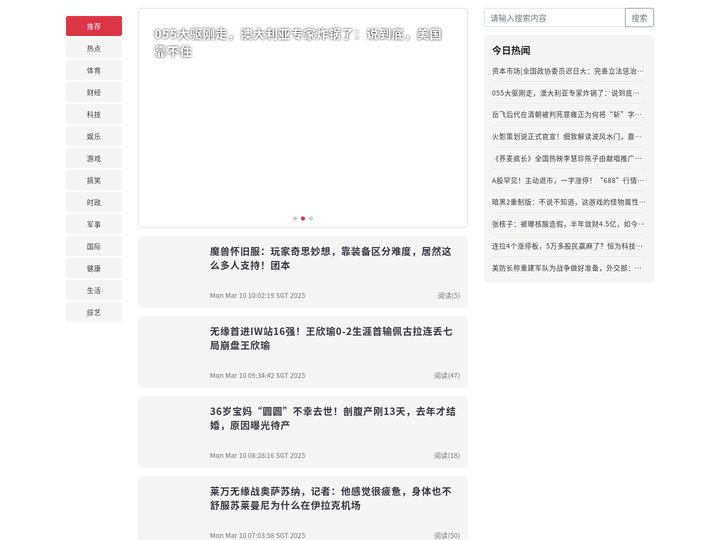The height and width of the screenshot is (540, 720).
Task: Click read count 阅读(47)
Action: (x=447, y=376)
